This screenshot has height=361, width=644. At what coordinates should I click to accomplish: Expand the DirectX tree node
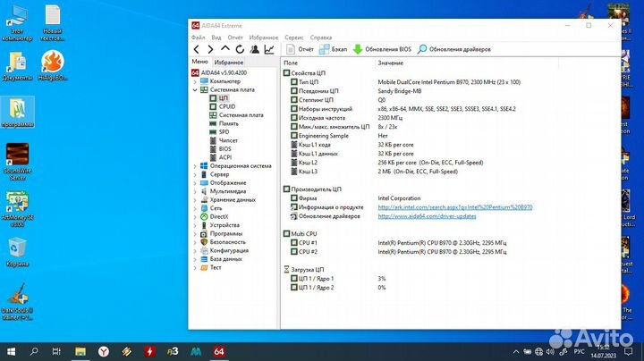(x=195, y=216)
